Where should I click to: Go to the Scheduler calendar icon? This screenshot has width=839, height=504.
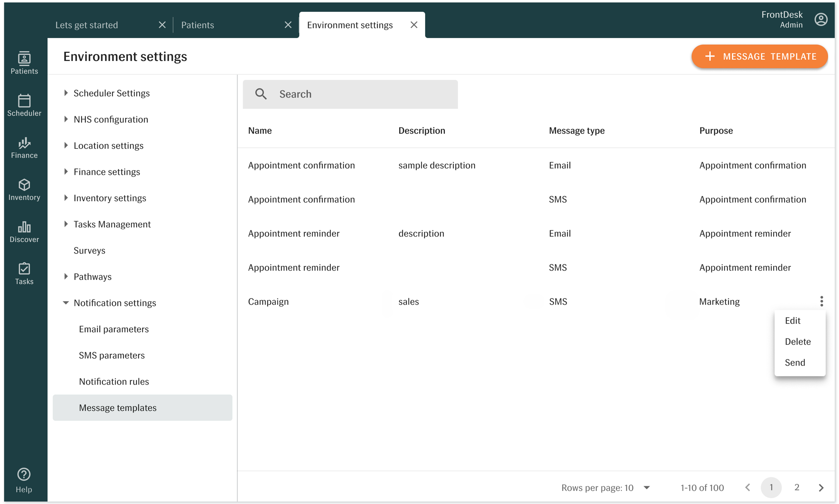pos(24,105)
